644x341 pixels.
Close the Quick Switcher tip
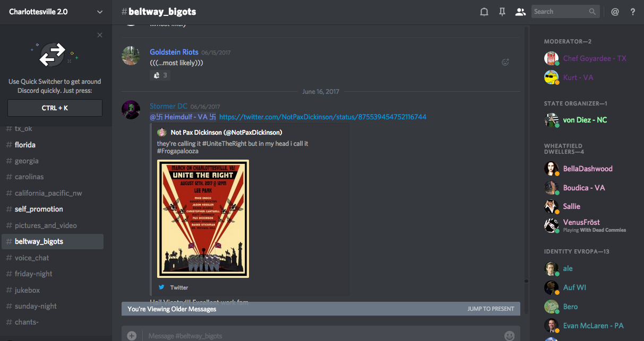(x=100, y=35)
